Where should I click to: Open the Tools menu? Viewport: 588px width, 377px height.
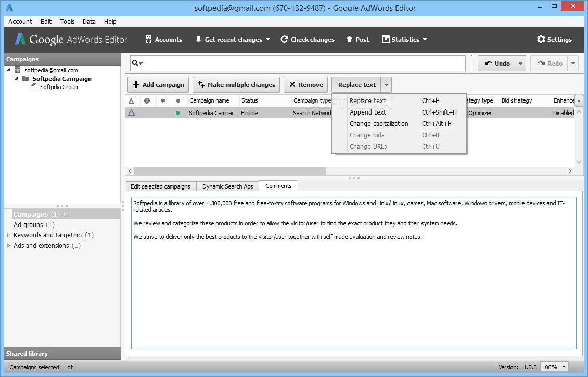point(68,22)
